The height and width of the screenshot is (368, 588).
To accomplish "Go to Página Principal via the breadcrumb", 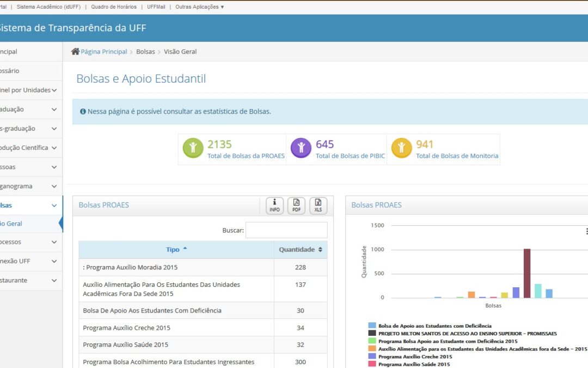I will [x=103, y=51].
